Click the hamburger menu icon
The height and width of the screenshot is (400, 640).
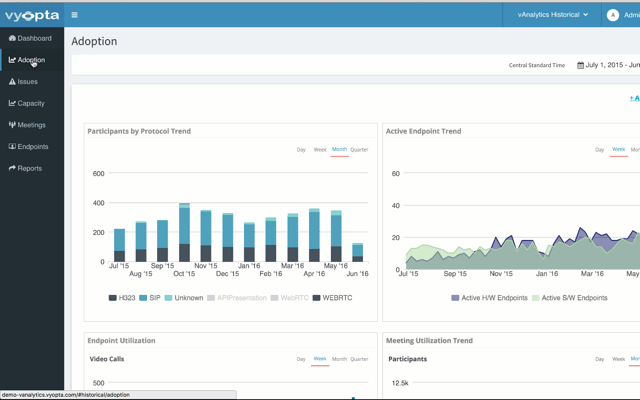point(74,15)
